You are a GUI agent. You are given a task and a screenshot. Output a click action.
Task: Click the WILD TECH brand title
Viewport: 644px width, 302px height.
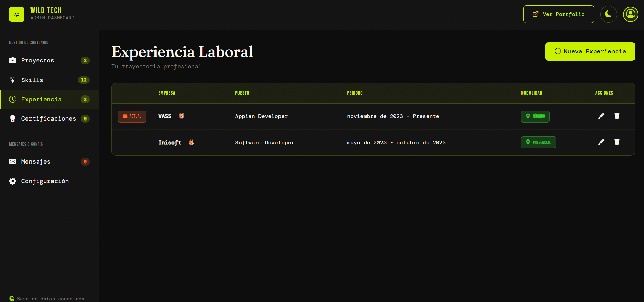[x=46, y=10]
